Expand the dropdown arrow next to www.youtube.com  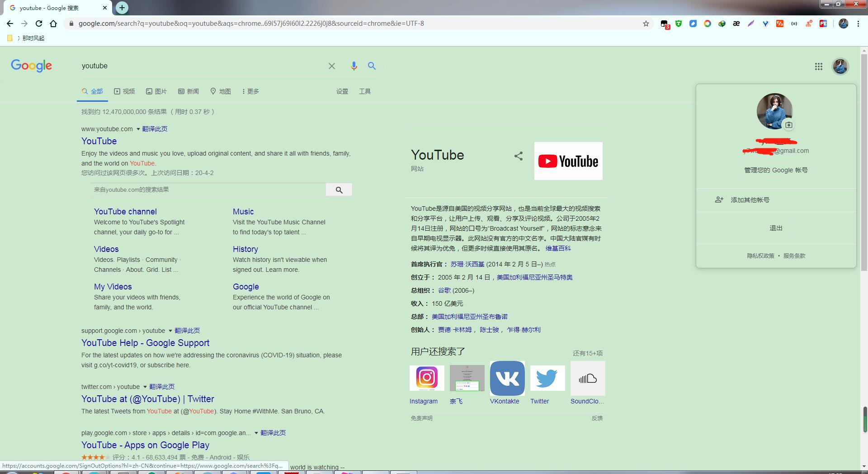(137, 129)
